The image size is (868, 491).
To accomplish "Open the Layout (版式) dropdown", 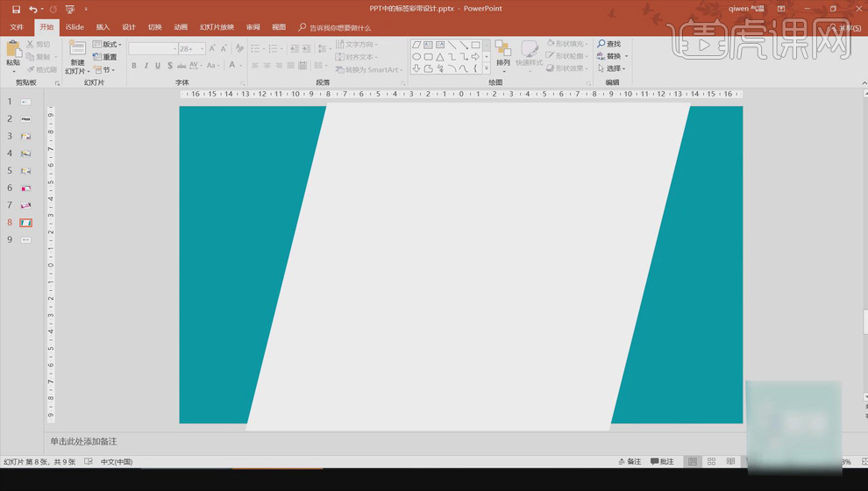I will [108, 44].
